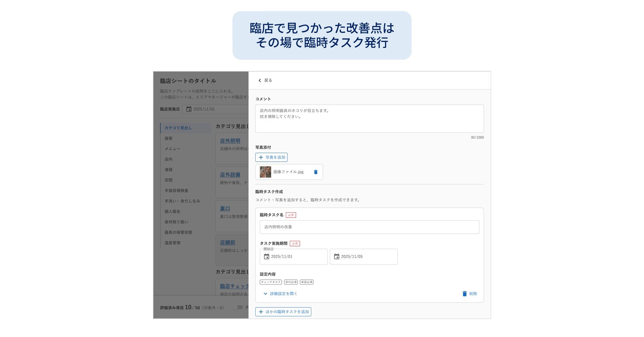Expand 詳細設定を開く for the task
Viewport: 644px width, 337px height.
pyautogui.click(x=283, y=293)
